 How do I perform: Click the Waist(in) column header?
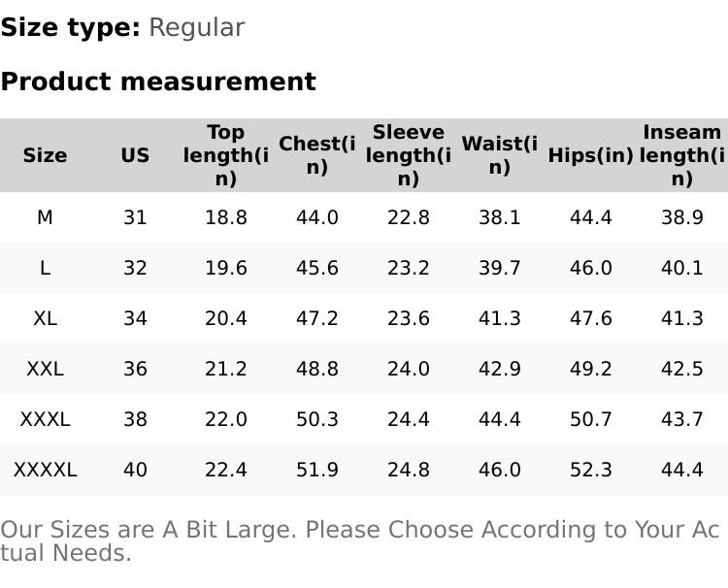pyautogui.click(x=499, y=155)
